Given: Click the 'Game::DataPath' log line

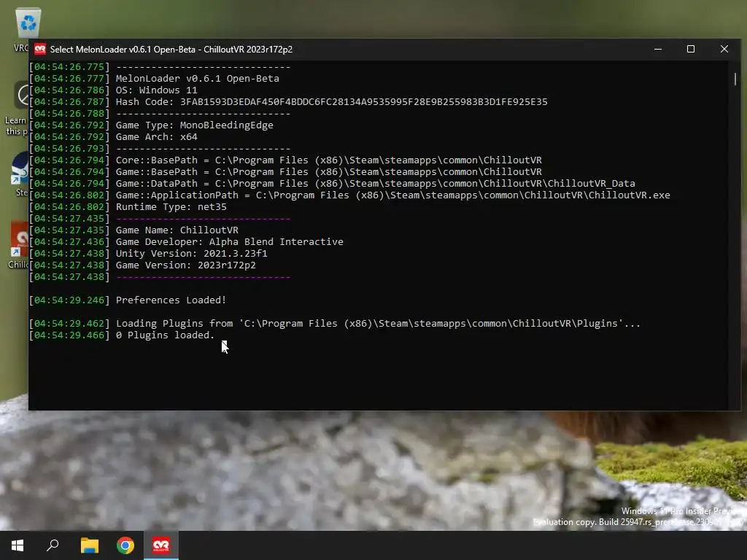Looking at the screenshot, I should point(376,183).
